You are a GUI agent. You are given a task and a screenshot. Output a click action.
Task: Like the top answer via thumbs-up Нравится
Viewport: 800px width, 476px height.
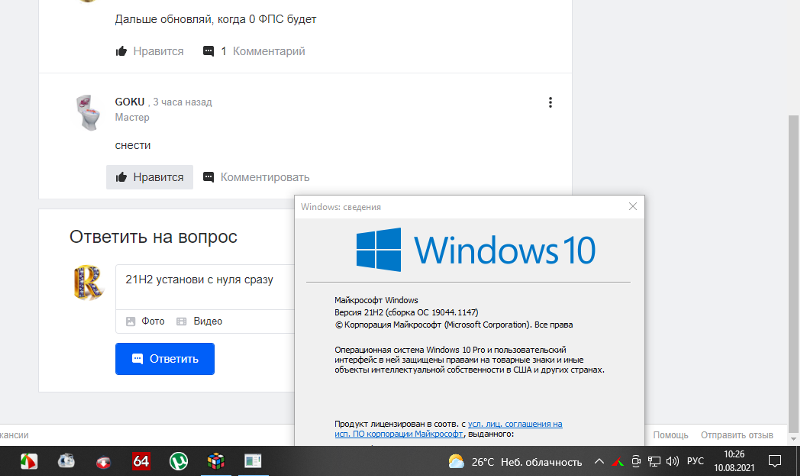pos(149,51)
